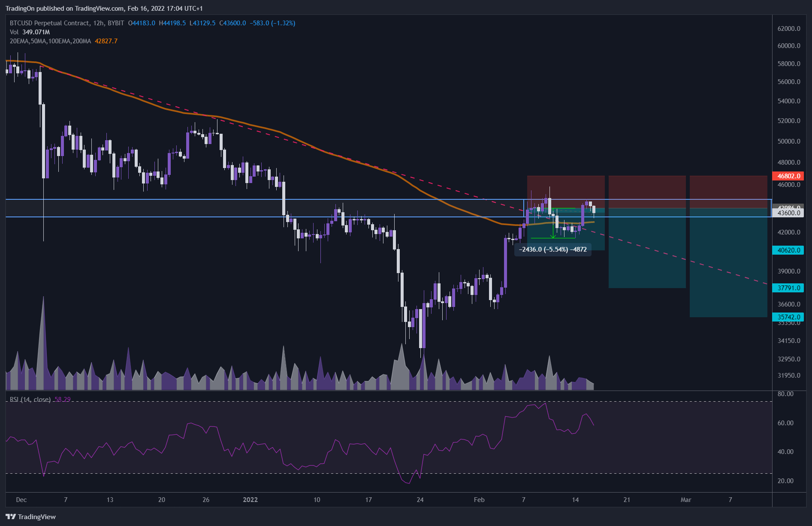This screenshot has height=526, width=812.
Task: Click the RSI axis label 60.00
Action: pos(785,423)
